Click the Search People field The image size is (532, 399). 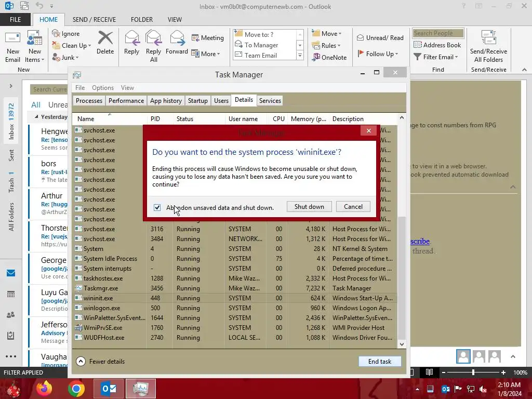pyautogui.click(x=438, y=33)
